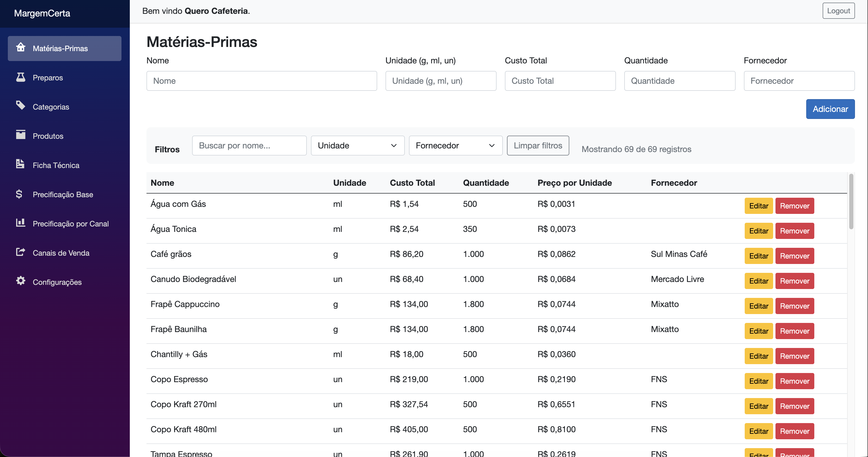
Task: Click the Limpar filtros button
Action: [537, 145]
